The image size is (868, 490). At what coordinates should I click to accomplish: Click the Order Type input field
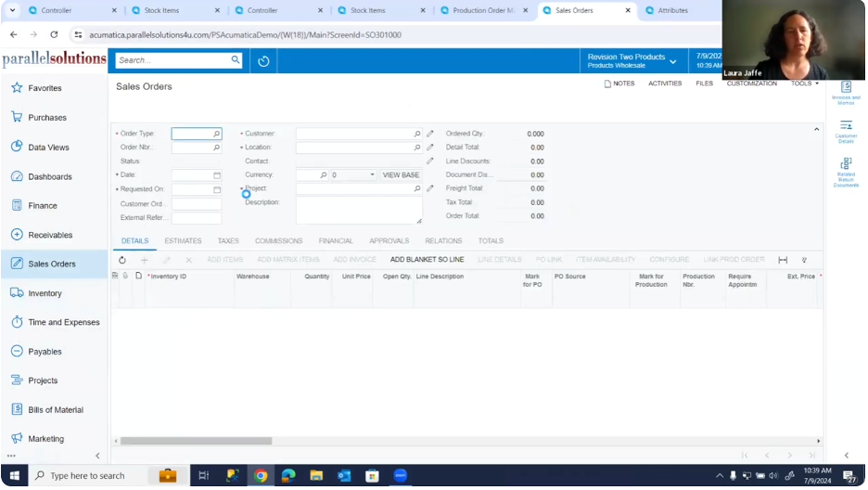[192, 134]
